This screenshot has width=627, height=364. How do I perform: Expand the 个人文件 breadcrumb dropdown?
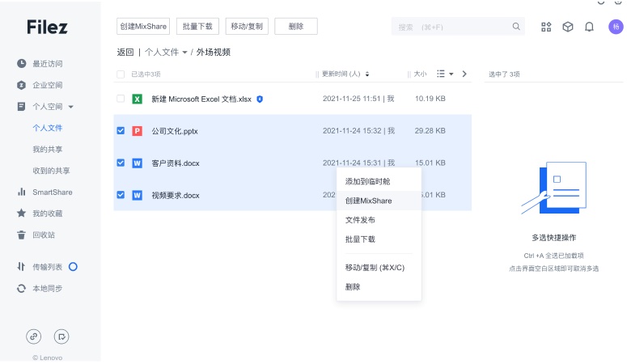point(184,53)
